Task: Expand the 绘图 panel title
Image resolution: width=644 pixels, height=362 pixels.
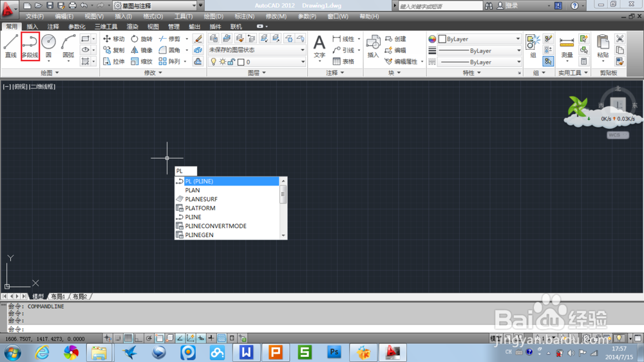Action: [50, 73]
